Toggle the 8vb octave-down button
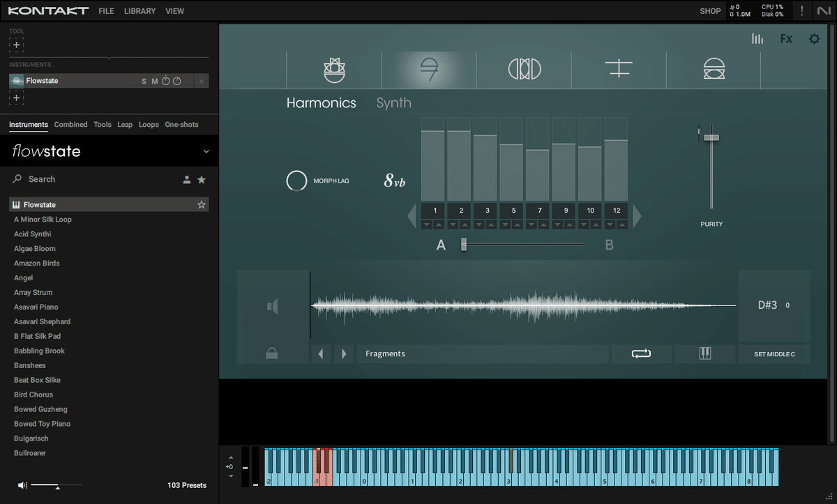Viewport: 837px width, 504px height. click(394, 181)
